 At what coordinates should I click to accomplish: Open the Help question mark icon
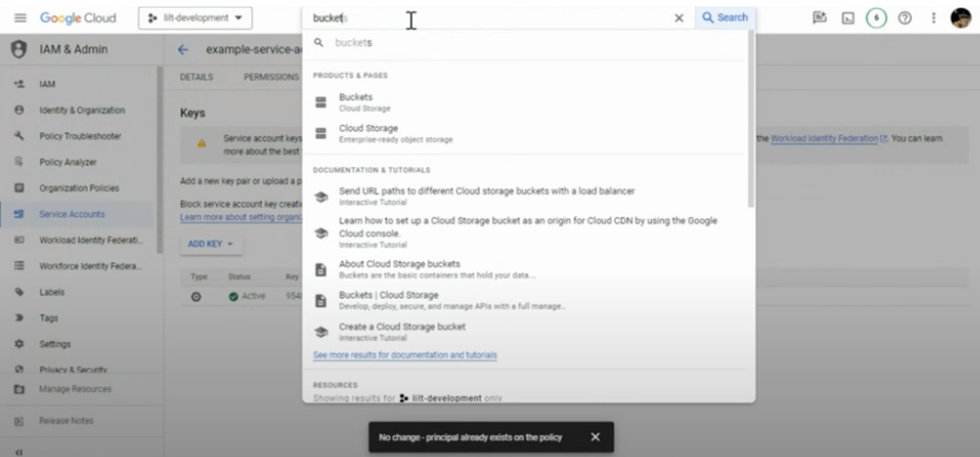pos(905,18)
